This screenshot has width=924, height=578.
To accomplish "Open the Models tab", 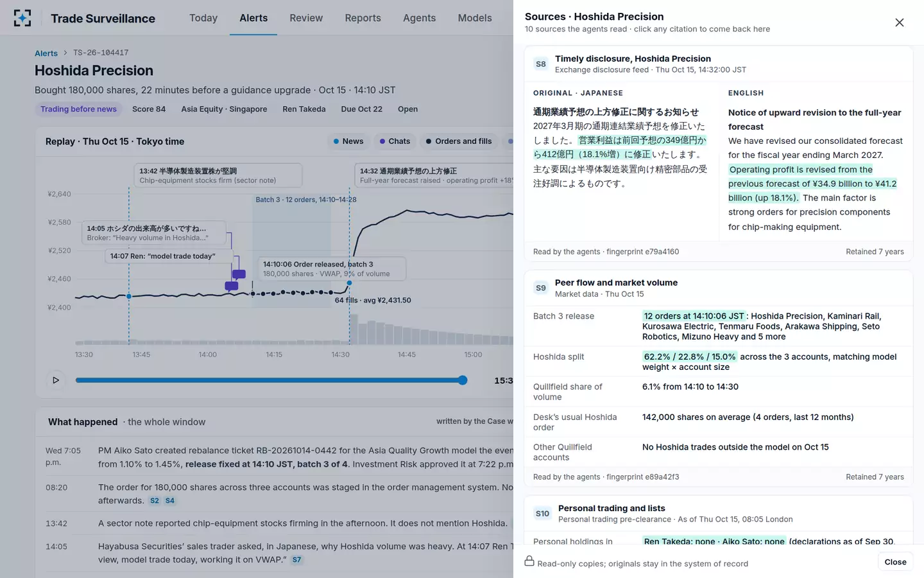I will click(475, 18).
